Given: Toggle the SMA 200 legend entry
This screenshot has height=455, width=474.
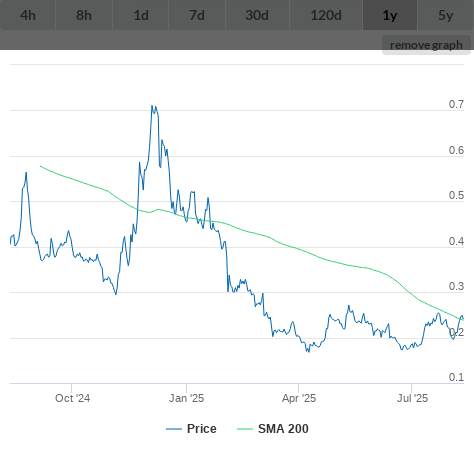Looking at the screenshot, I should point(273,429).
